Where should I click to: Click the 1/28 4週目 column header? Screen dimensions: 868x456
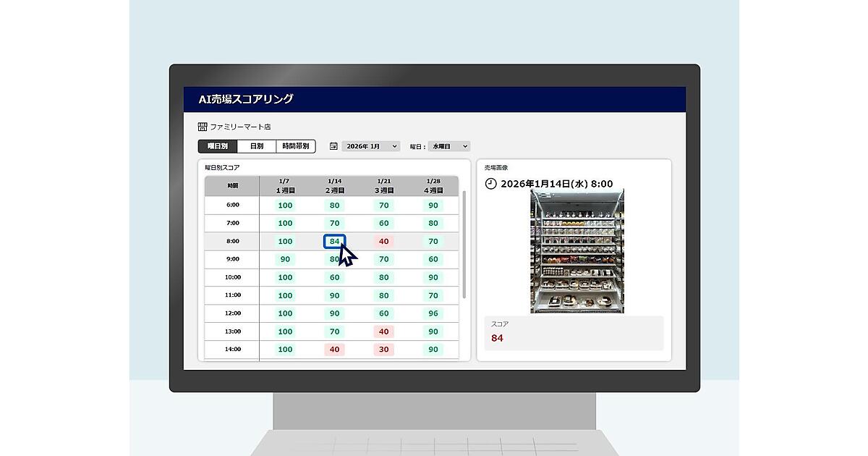pos(433,186)
